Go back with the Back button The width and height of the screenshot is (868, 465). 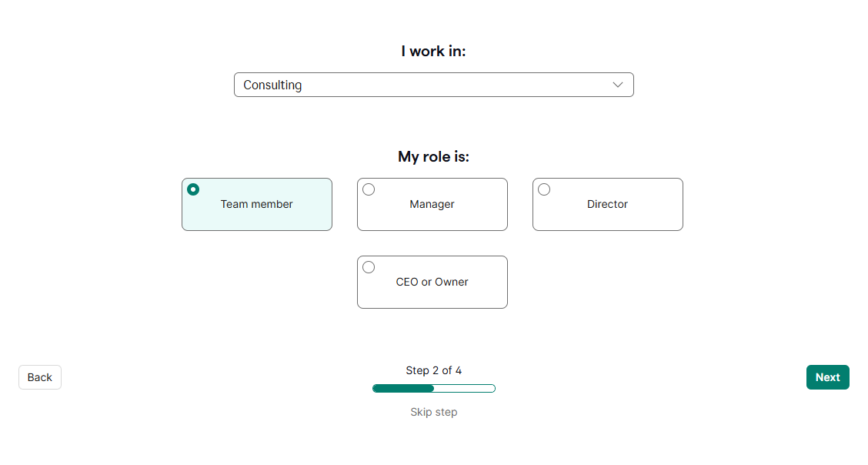coord(40,377)
